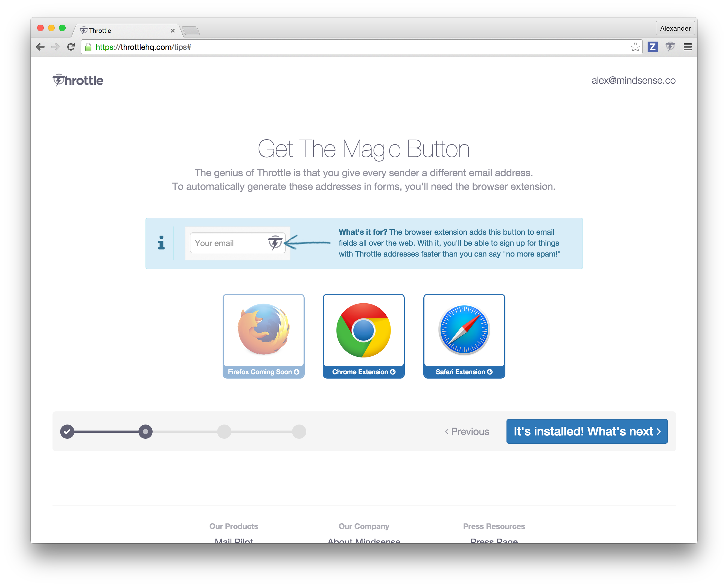Click the "It's installed! What's next" button
Image resolution: width=728 pixels, height=587 pixels.
(x=587, y=431)
